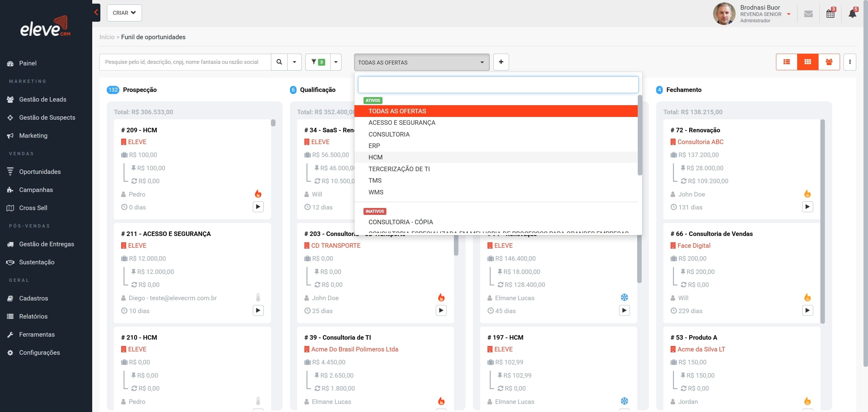
Task: Focus the main opportunity search field
Action: click(x=185, y=62)
